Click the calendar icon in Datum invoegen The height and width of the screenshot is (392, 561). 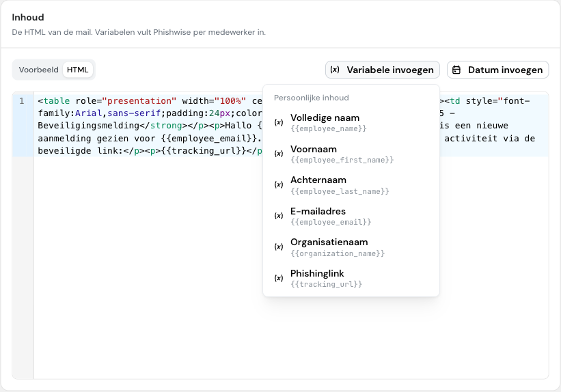(x=456, y=70)
